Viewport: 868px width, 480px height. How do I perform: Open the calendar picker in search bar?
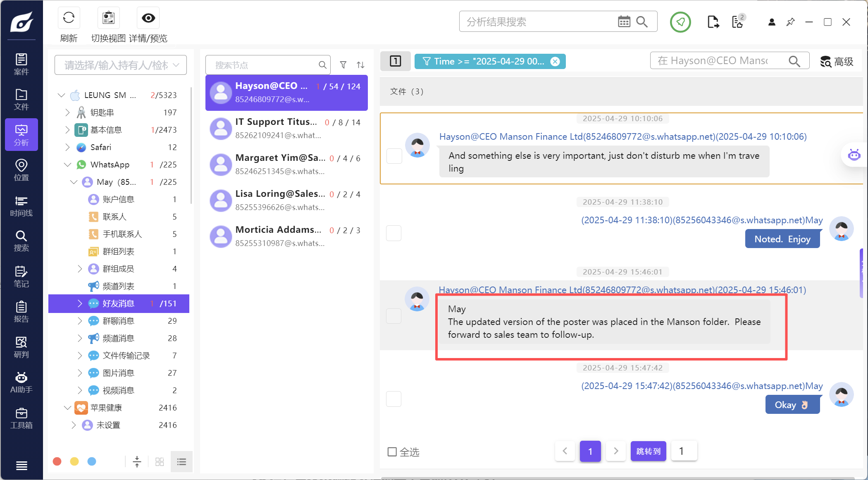[624, 21]
